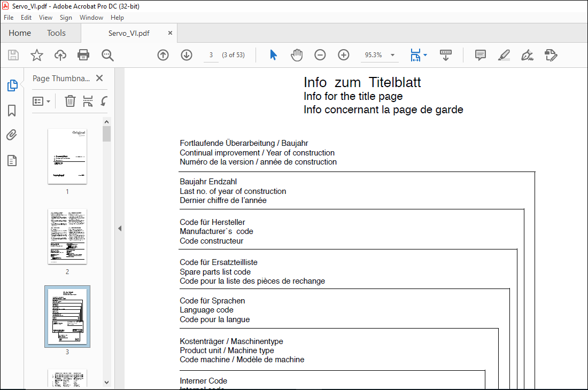Click the fit width scrolling icon
This screenshot has height=390, width=588.
pyautogui.click(x=415, y=55)
